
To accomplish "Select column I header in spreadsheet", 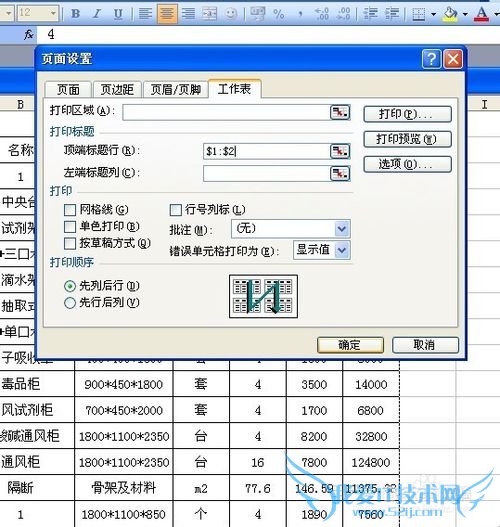I will [484, 105].
